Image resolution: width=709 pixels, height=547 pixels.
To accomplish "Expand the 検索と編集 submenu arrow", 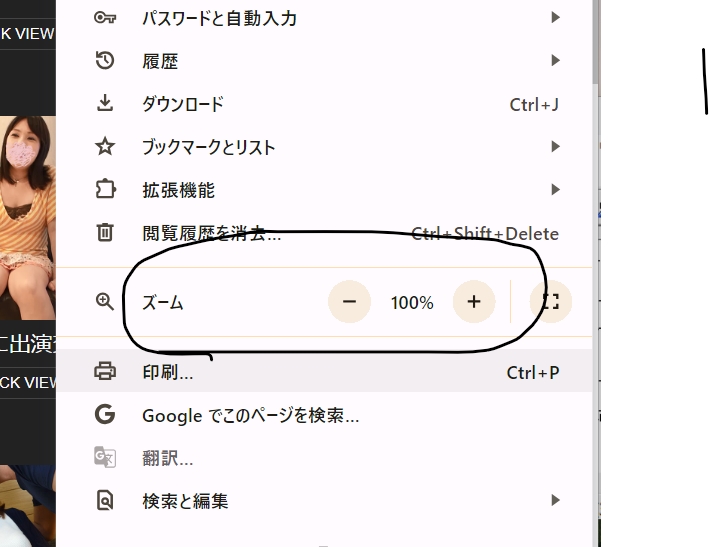I will point(556,501).
